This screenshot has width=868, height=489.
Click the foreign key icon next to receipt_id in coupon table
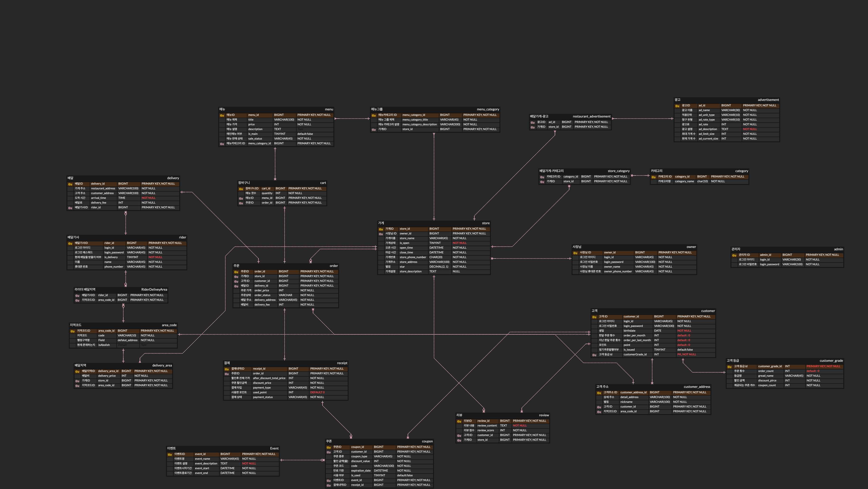pos(328,485)
